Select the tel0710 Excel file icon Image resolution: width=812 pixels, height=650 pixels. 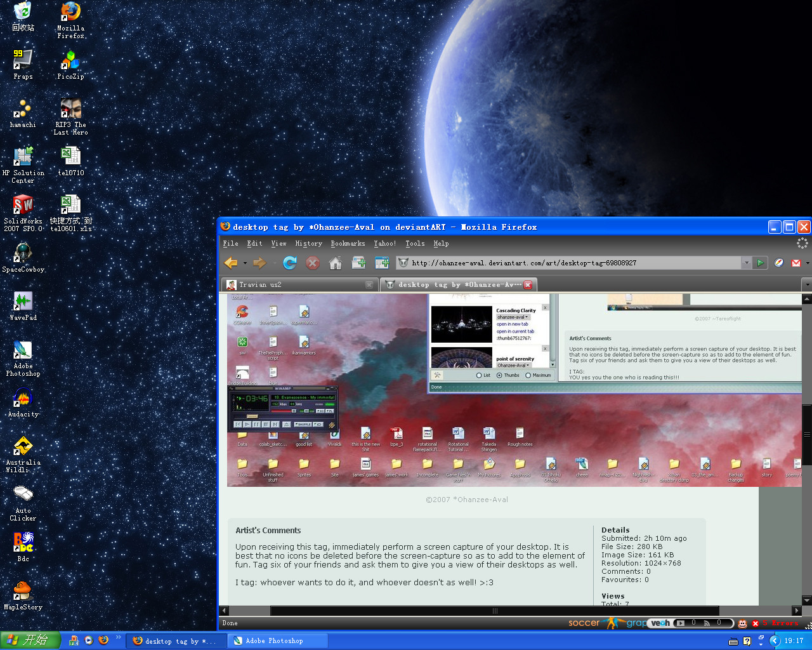pyautogui.click(x=70, y=161)
